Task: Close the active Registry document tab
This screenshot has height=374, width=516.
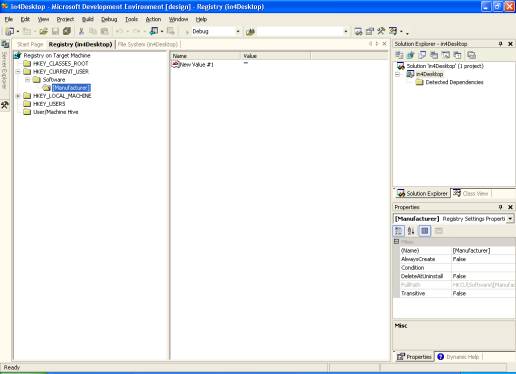Action: point(384,44)
